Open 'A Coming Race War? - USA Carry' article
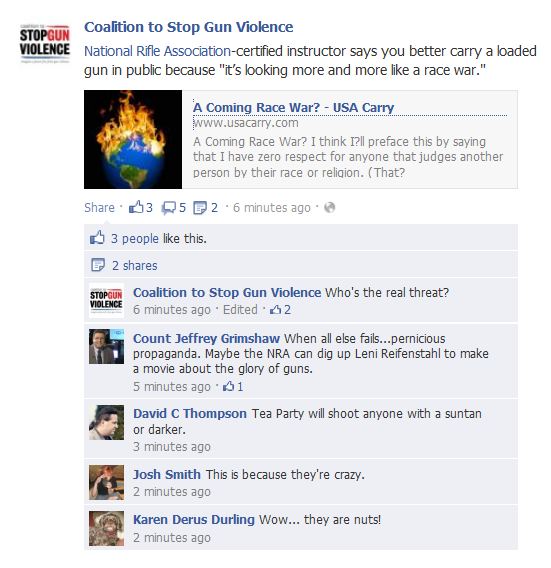Image resolution: width=551 pixels, height=568 pixels. pyautogui.click(x=293, y=108)
